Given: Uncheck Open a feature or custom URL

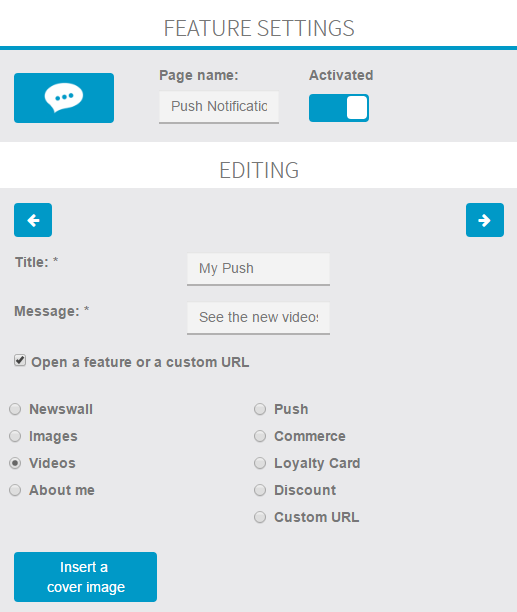Looking at the screenshot, I should (20, 360).
